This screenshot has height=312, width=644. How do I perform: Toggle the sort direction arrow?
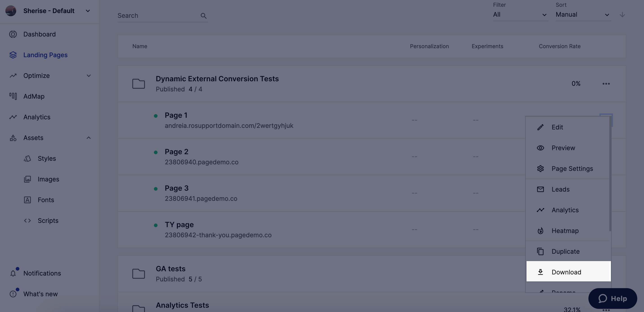tap(622, 15)
